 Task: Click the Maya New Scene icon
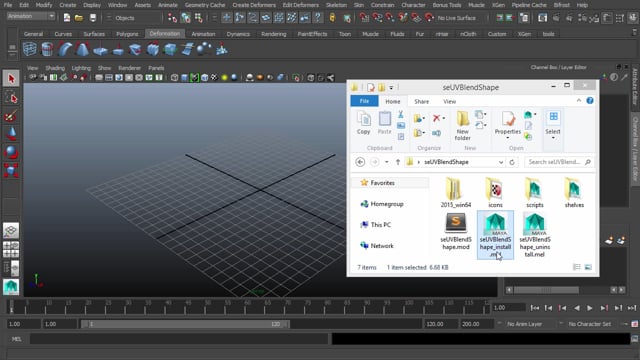click(x=67, y=18)
